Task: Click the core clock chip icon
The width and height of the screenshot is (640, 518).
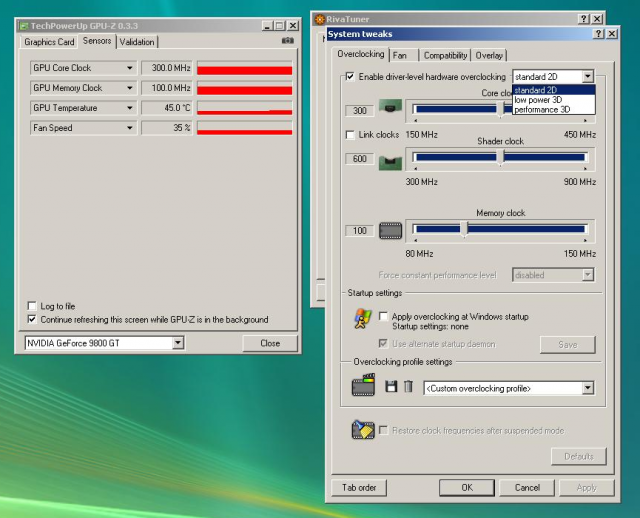Action: click(390, 107)
